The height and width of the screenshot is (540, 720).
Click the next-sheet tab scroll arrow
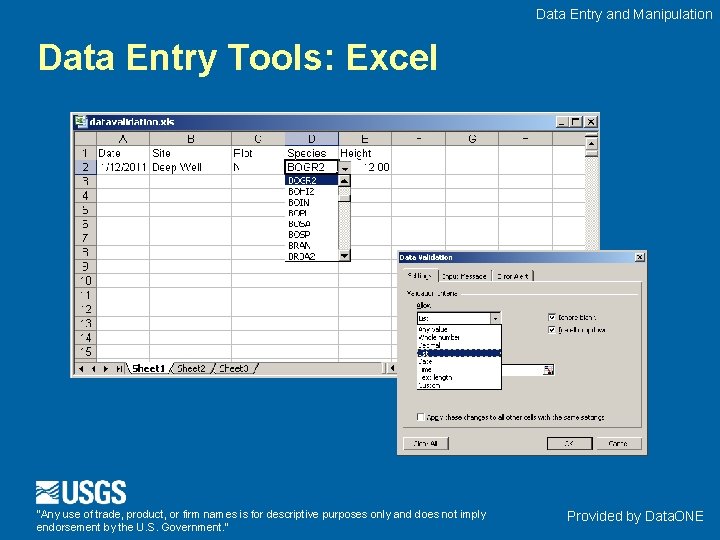[106, 369]
